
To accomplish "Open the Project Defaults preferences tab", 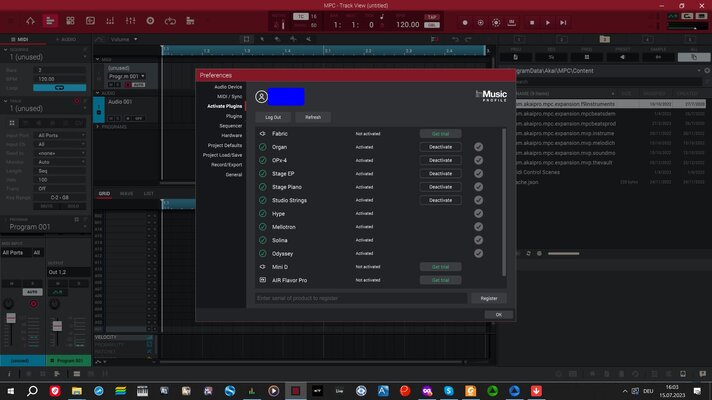I will pos(225,145).
